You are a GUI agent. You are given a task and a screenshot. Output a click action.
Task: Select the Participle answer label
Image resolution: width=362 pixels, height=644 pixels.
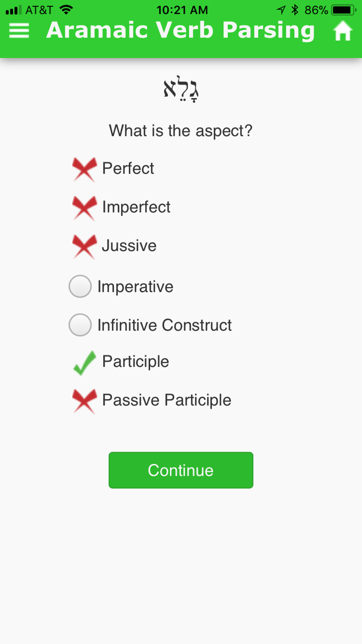(136, 362)
